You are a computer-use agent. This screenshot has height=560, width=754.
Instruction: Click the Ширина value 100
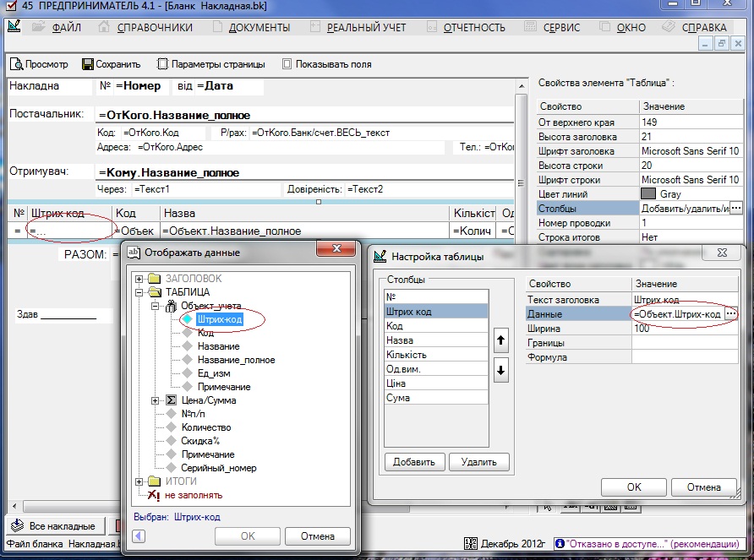point(685,329)
